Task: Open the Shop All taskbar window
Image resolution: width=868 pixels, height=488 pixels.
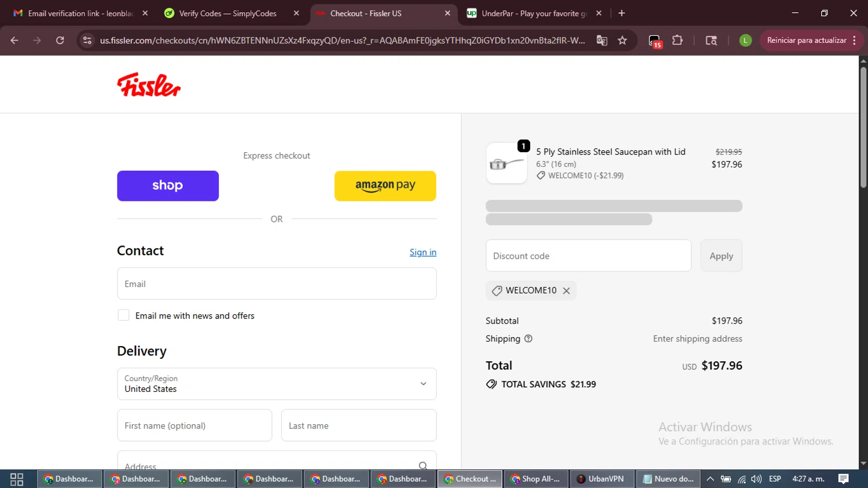Action: click(536, 479)
